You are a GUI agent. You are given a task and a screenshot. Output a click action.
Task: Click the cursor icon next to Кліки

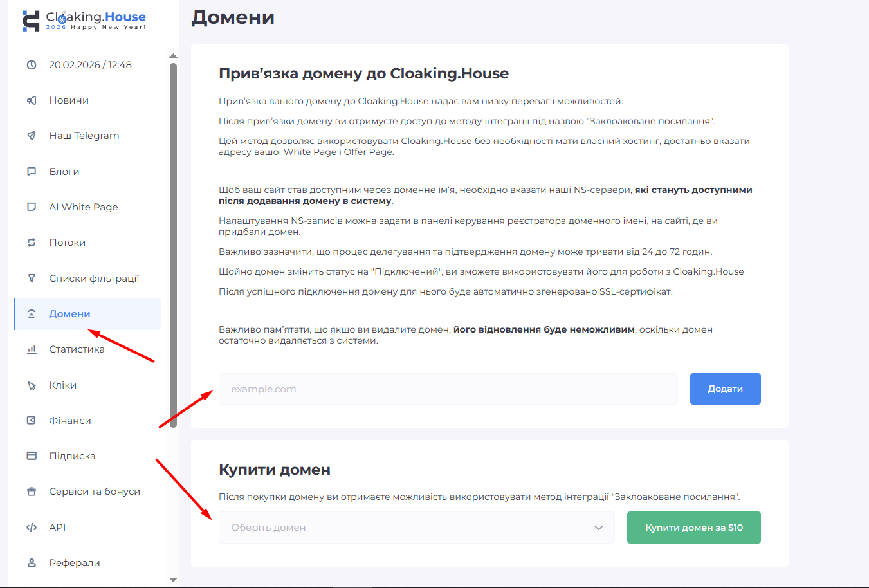(32, 385)
